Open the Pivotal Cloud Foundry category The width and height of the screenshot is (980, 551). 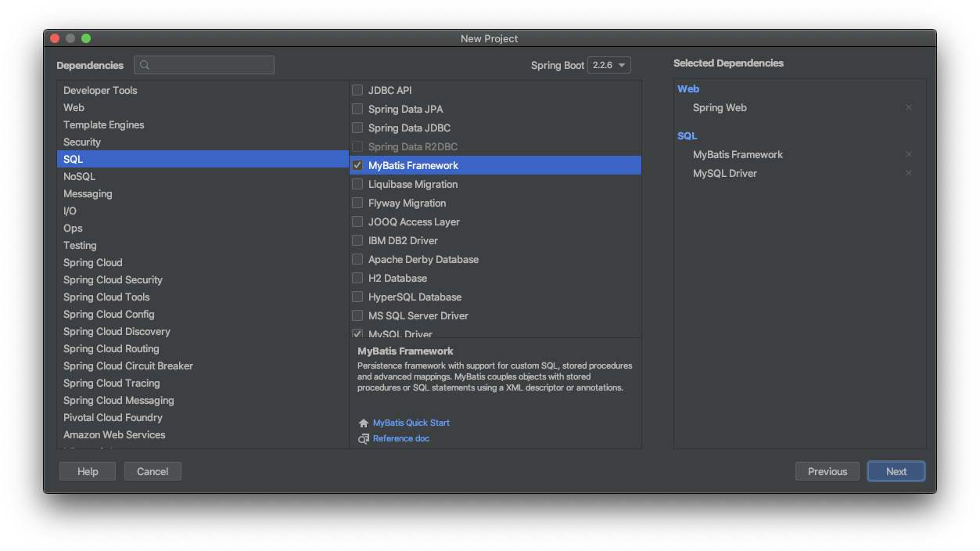pyautogui.click(x=203, y=418)
